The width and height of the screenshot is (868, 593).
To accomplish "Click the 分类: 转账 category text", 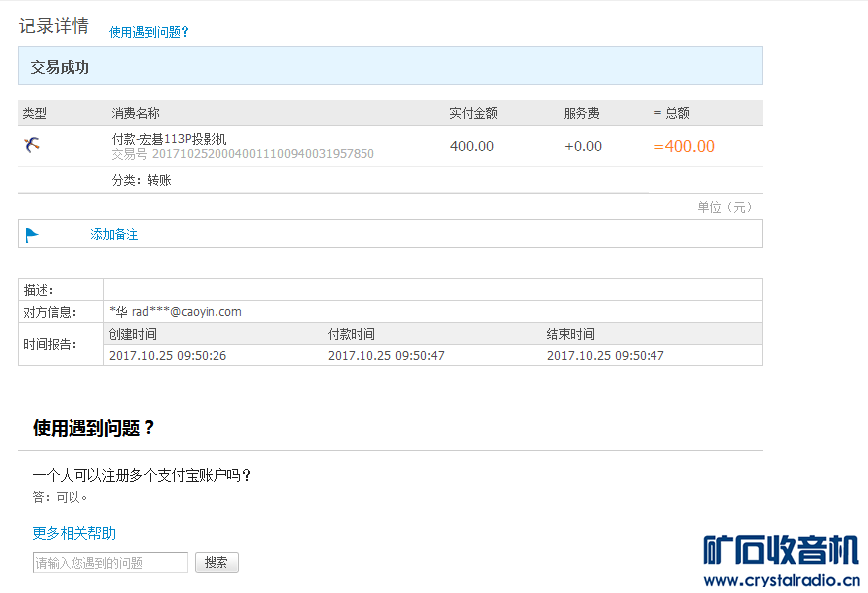I will pyautogui.click(x=142, y=180).
